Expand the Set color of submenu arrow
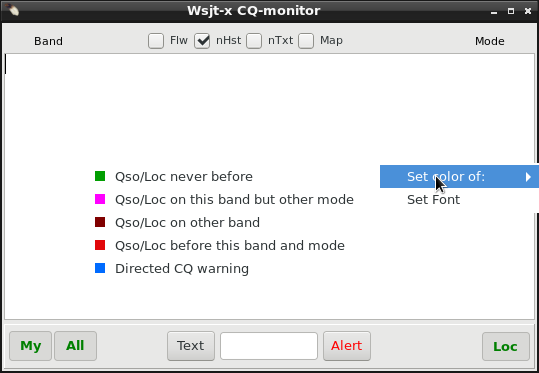 528,177
